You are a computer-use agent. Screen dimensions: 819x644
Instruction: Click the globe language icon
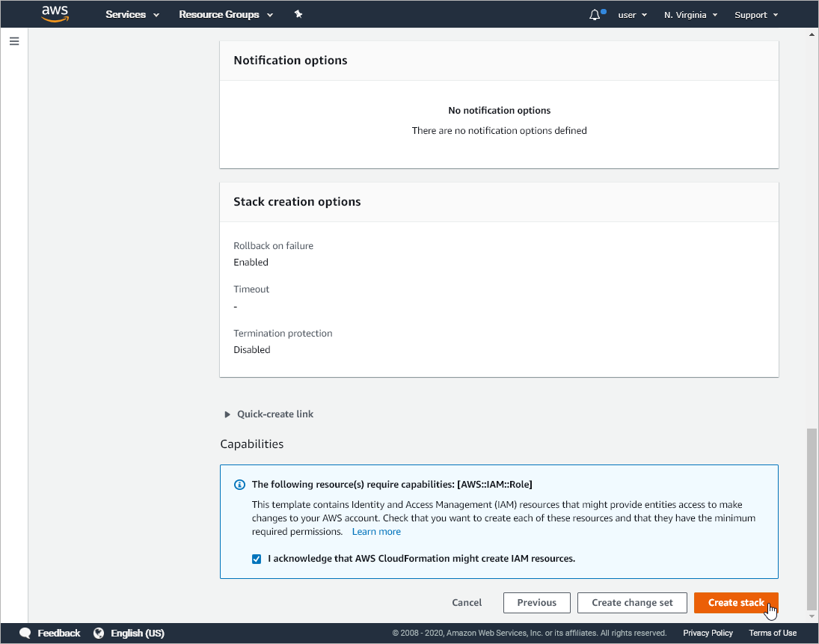coord(98,633)
